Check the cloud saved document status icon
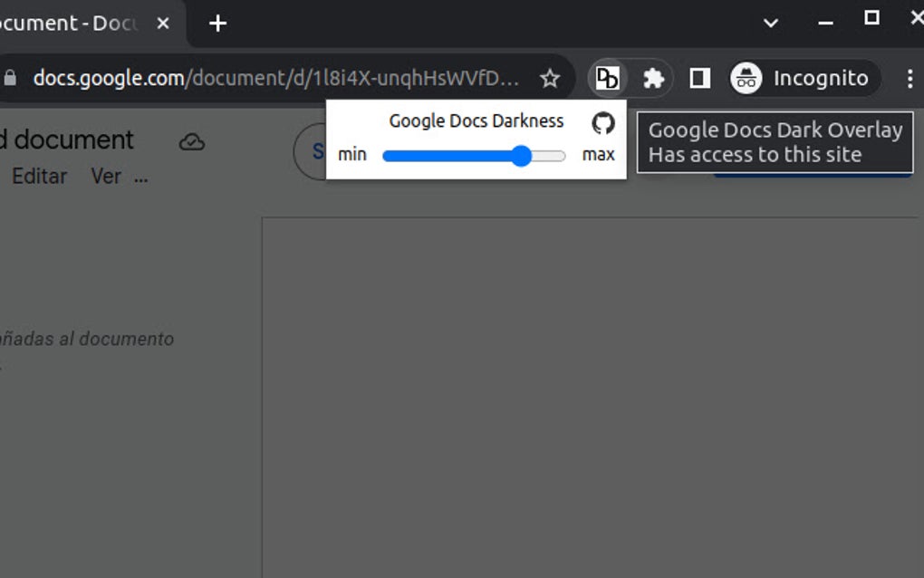Viewport: 924px width, 578px height. tap(192, 141)
